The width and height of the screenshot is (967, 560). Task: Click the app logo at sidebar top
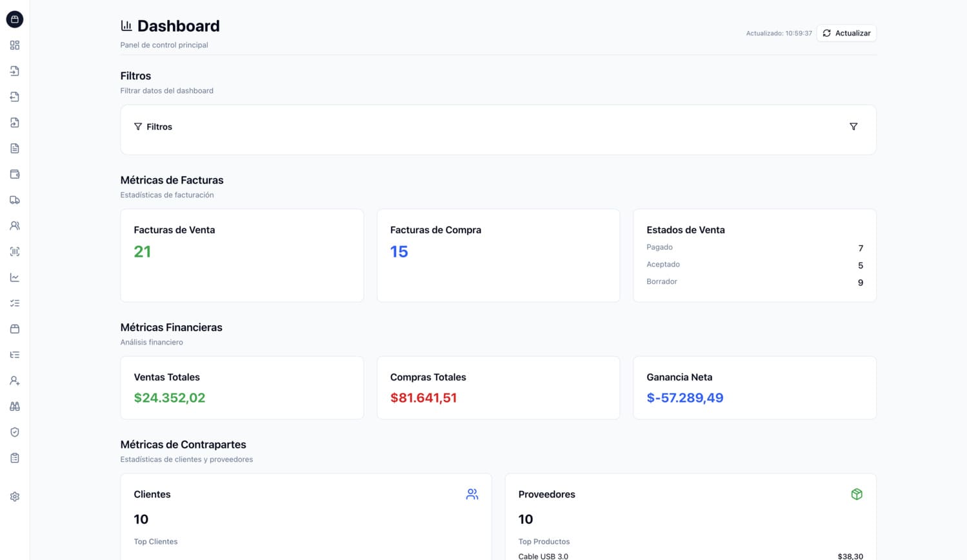point(15,19)
